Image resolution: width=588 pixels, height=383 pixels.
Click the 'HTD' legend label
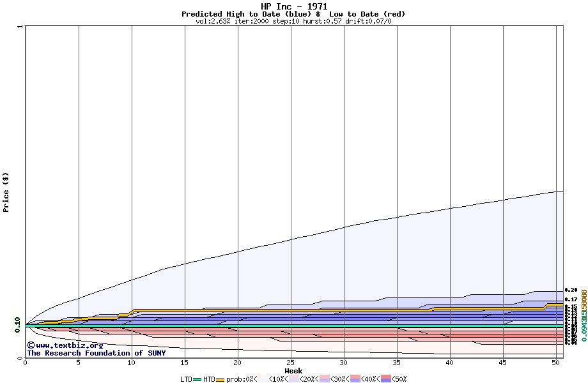(209, 379)
